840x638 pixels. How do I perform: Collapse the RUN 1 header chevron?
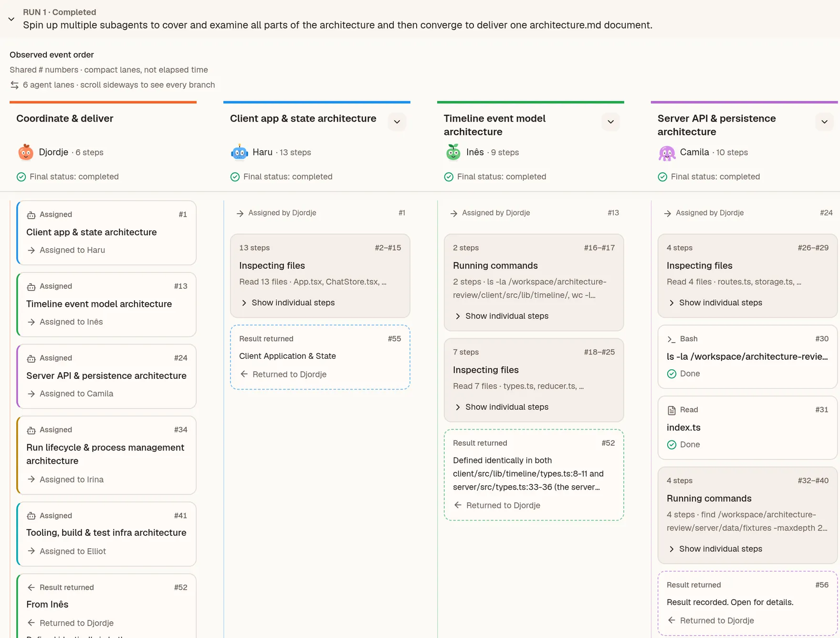click(x=11, y=19)
